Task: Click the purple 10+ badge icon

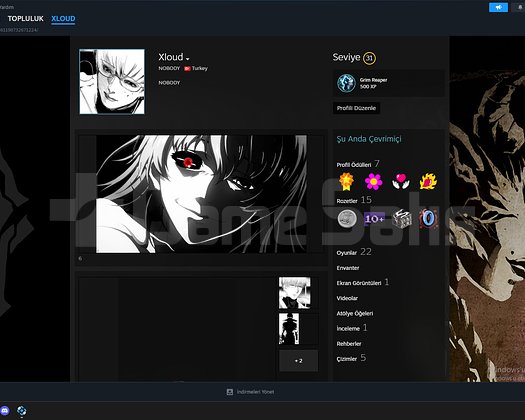Action: coord(374,219)
